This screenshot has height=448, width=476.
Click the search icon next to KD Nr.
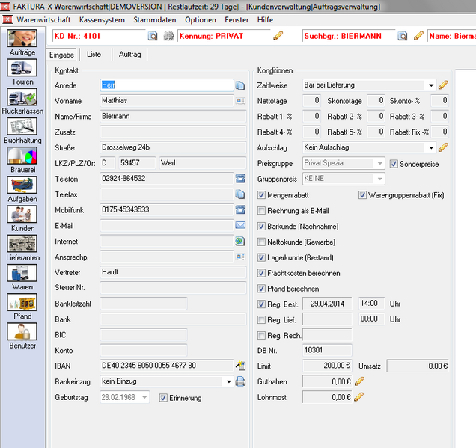(153, 36)
